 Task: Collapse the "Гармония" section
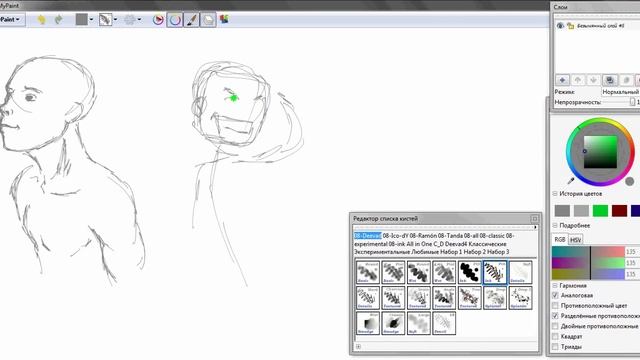pos(555,286)
